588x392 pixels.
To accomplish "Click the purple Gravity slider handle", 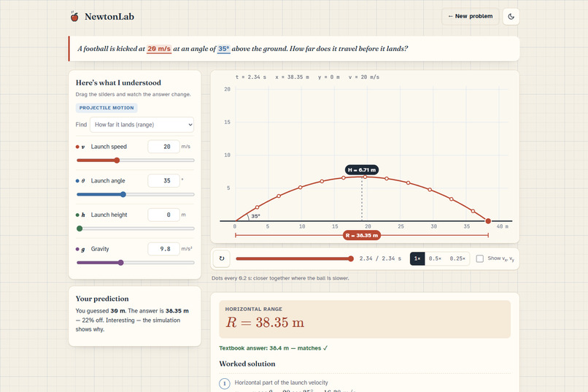I will point(121,263).
